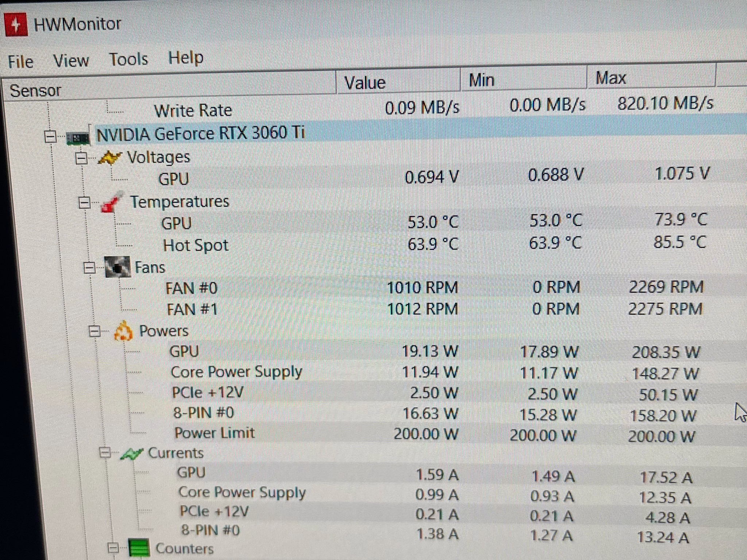
Task: Click the 1.075 V max voltage value
Action: [683, 174]
